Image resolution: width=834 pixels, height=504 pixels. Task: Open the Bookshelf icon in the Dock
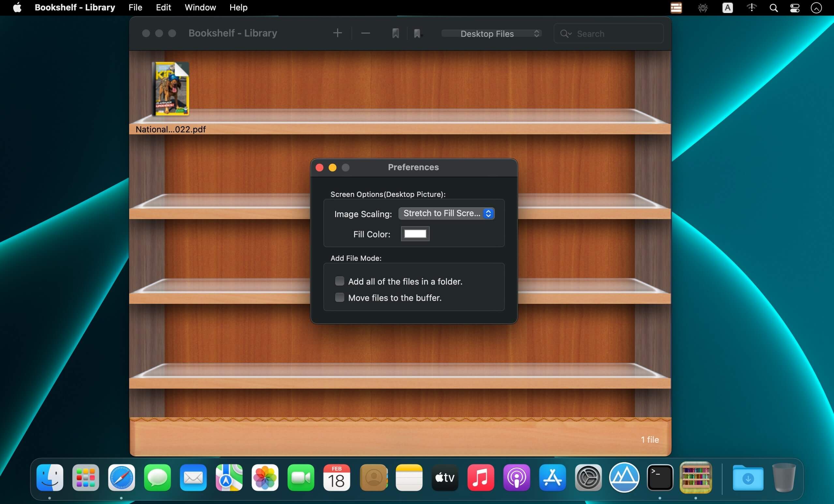point(695,478)
